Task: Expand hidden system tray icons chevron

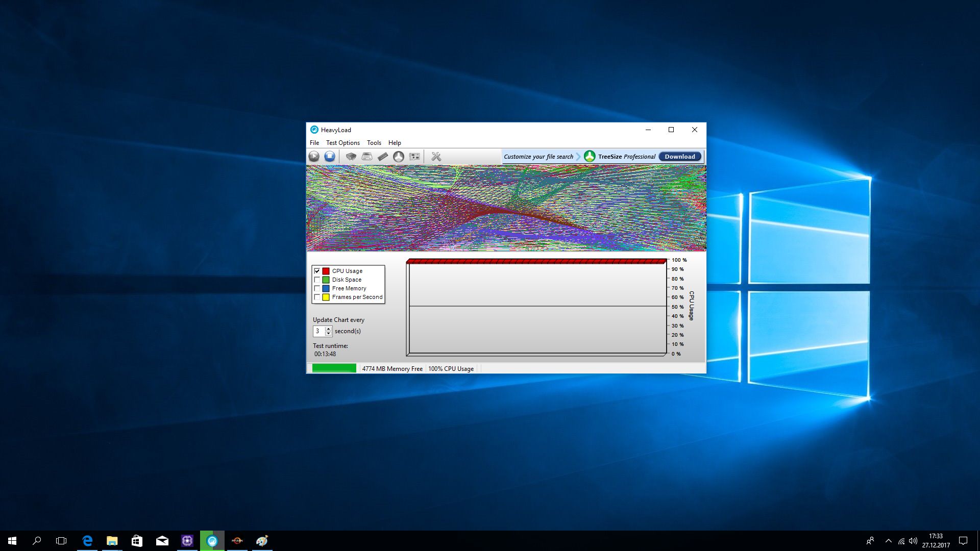Action: click(888, 541)
